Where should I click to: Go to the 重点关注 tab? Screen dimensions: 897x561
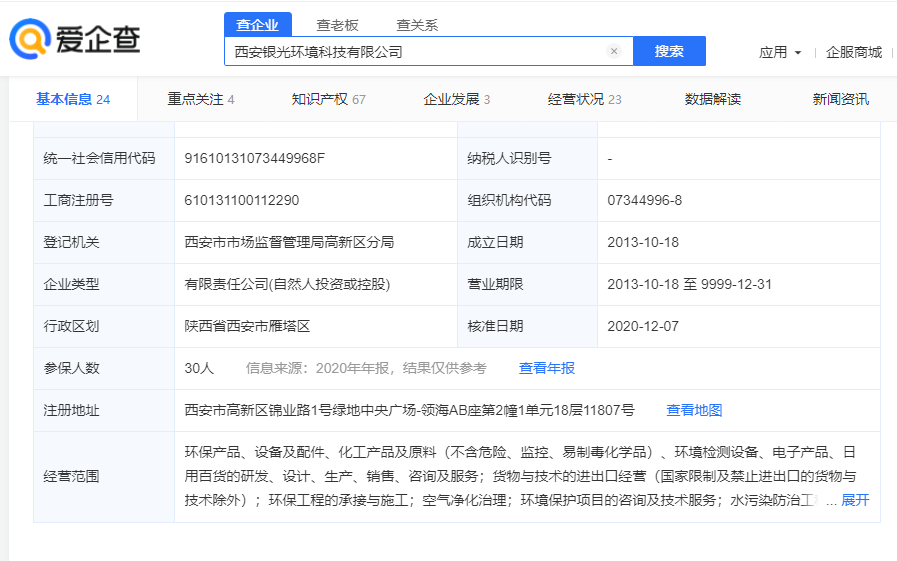[200, 99]
